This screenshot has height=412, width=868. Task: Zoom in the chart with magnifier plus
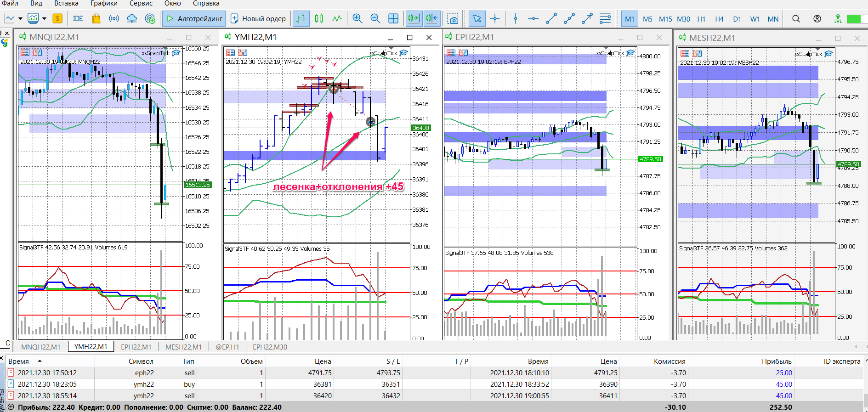point(357,19)
